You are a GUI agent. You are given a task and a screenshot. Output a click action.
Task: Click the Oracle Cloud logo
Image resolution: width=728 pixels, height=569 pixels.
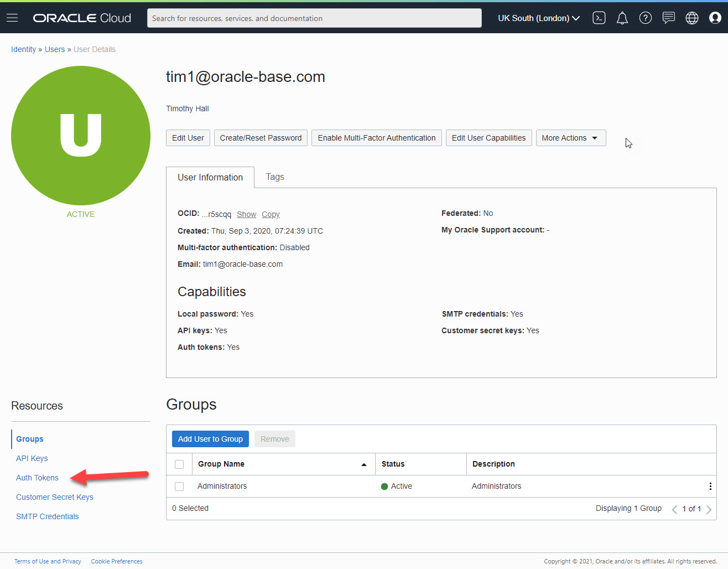pos(82,18)
